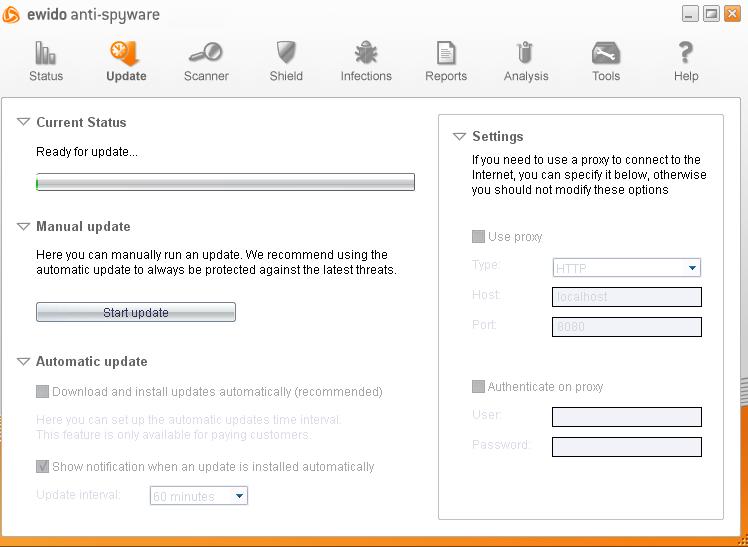Click the Analysis tab label
Screen dimensions: 748x547
(526, 76)
